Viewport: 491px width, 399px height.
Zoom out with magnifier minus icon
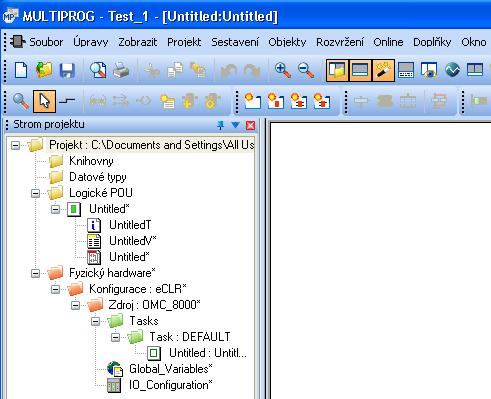pos(306,70)
